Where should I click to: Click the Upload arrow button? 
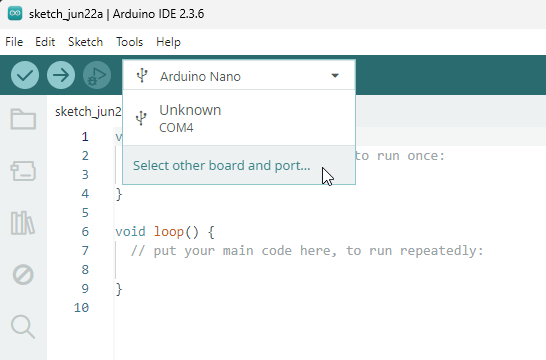point(61,75)
